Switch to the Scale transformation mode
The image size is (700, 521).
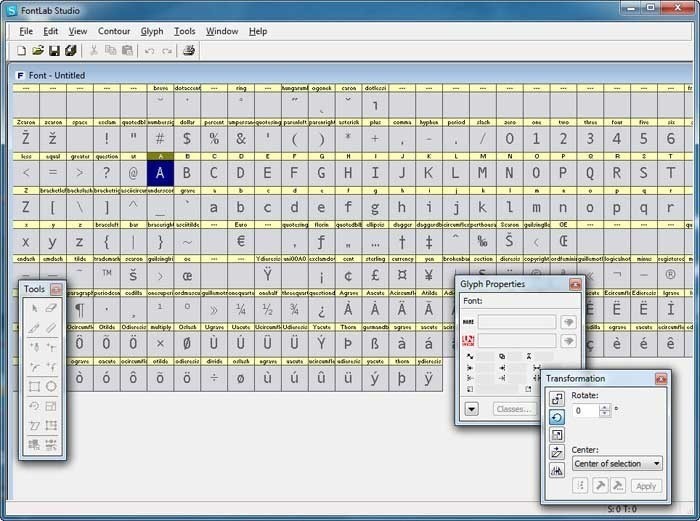(x=556, y=434)
